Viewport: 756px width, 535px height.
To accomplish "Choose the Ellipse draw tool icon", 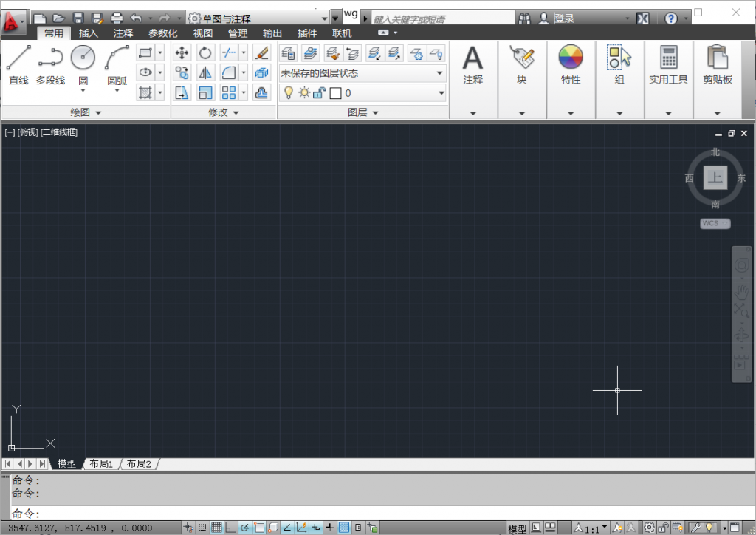I will tap(145, 72).
